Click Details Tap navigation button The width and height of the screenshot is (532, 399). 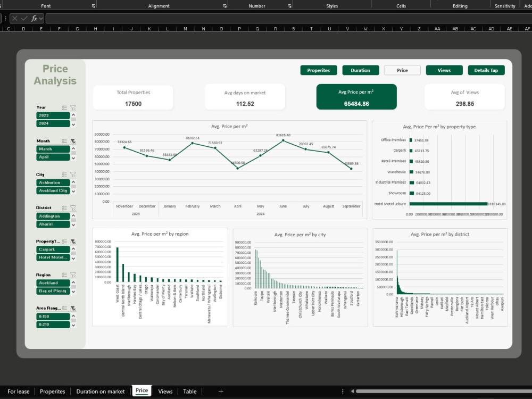pyautogui.click(x=486, y=70)
